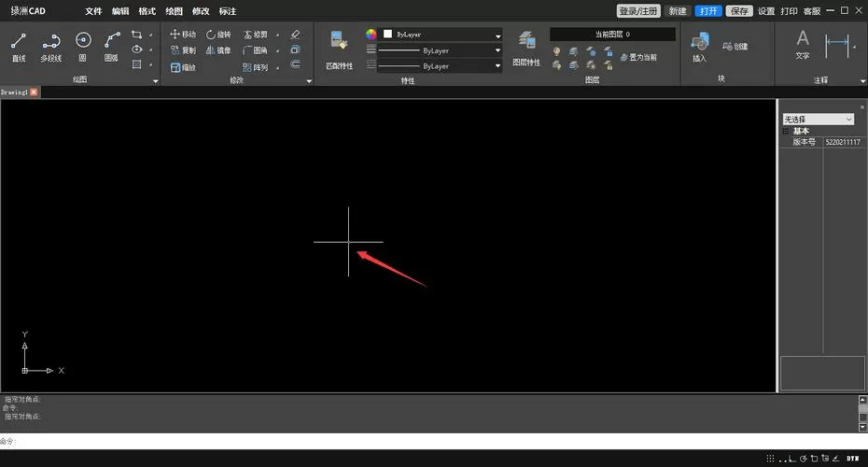Image resolution: width=868 pixels, height=467 pixels.
Task: Click the 创建 create block icon
Action: 735,47
